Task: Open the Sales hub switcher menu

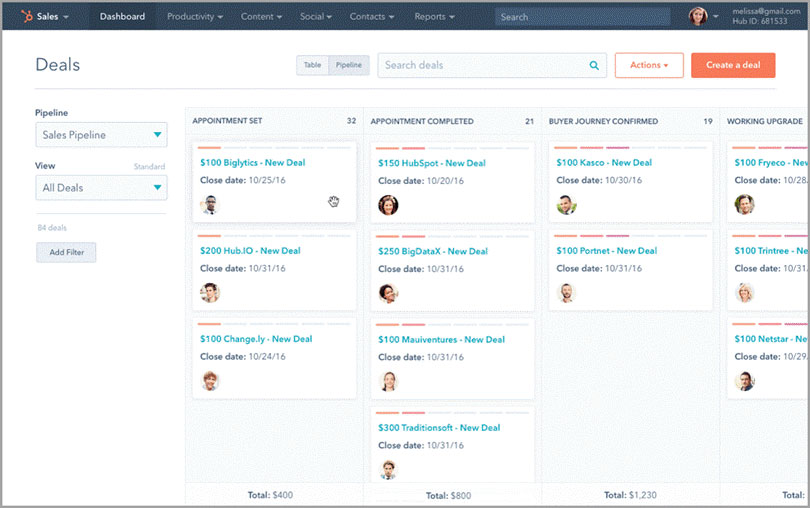Action: 46,17
